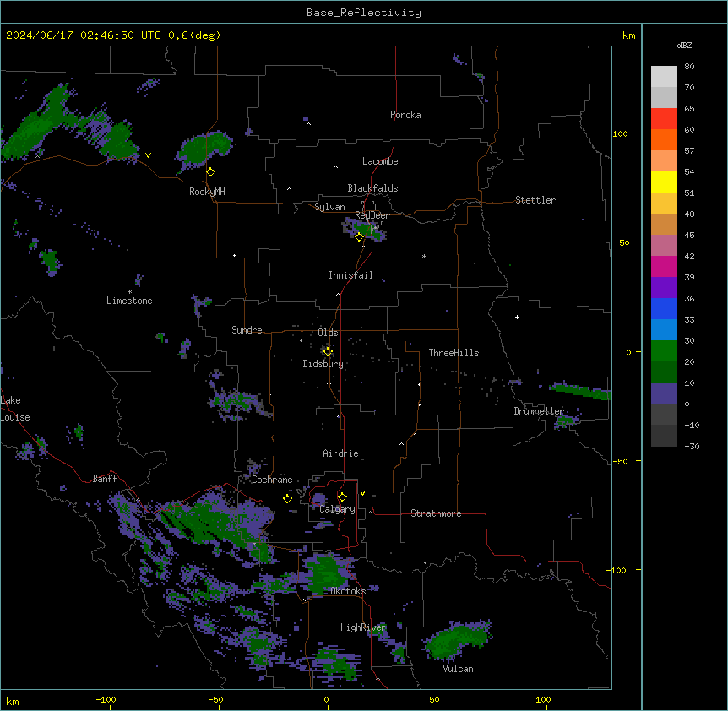This screenshot has width=728, height=711.
Task: Click the green radar echo northwest of Okotoks
Action: click(328, 574)
